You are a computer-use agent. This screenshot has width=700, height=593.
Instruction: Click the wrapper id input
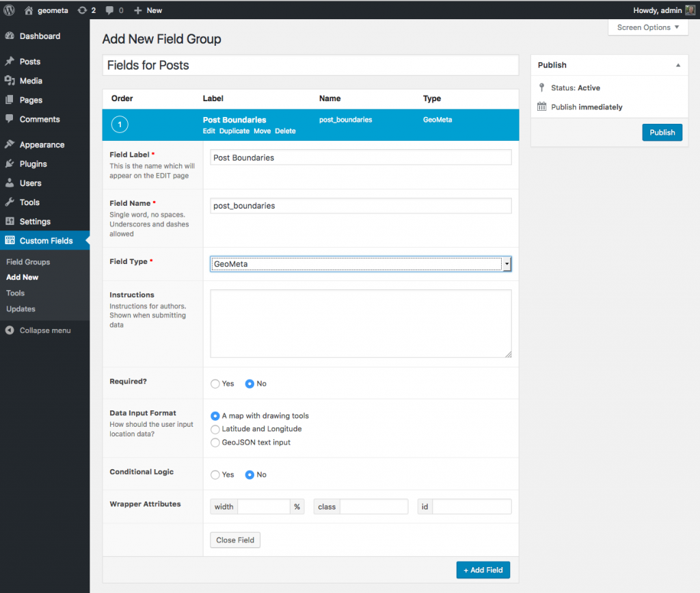coord(472,506)
